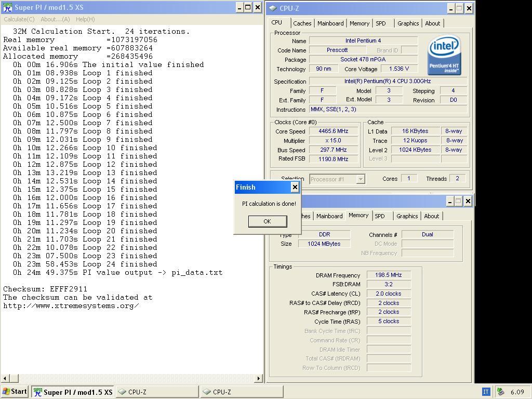The height and width of the screenshot is (399, 532).
Task: Click the L1 Data value 16 KBytes
Action: click(415, 131)
